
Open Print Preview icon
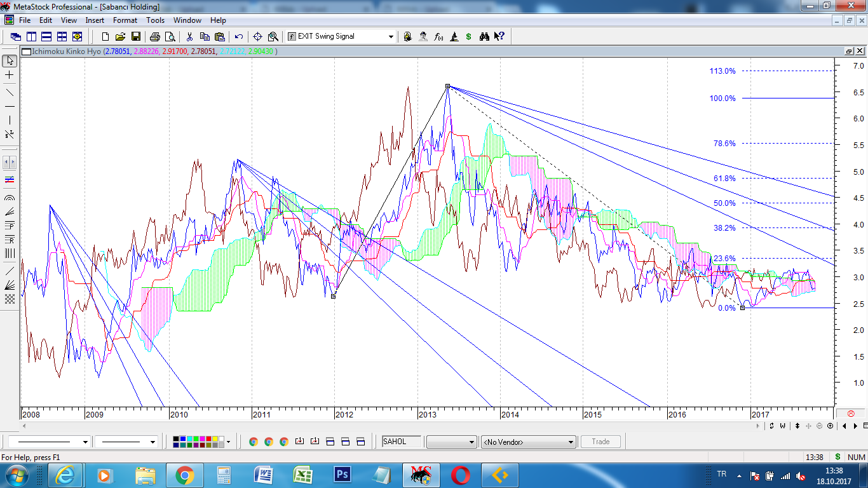pyautogui.click(x=170, y=37)
